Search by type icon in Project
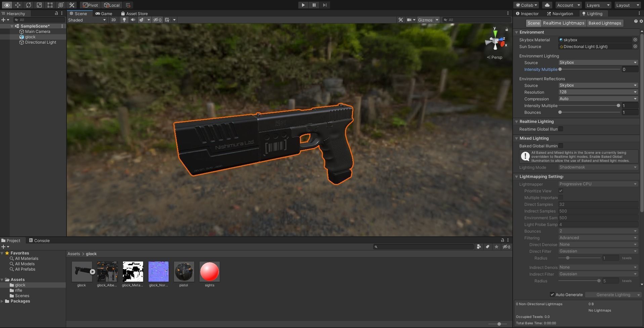644x328 pixels. pos(479,247)
